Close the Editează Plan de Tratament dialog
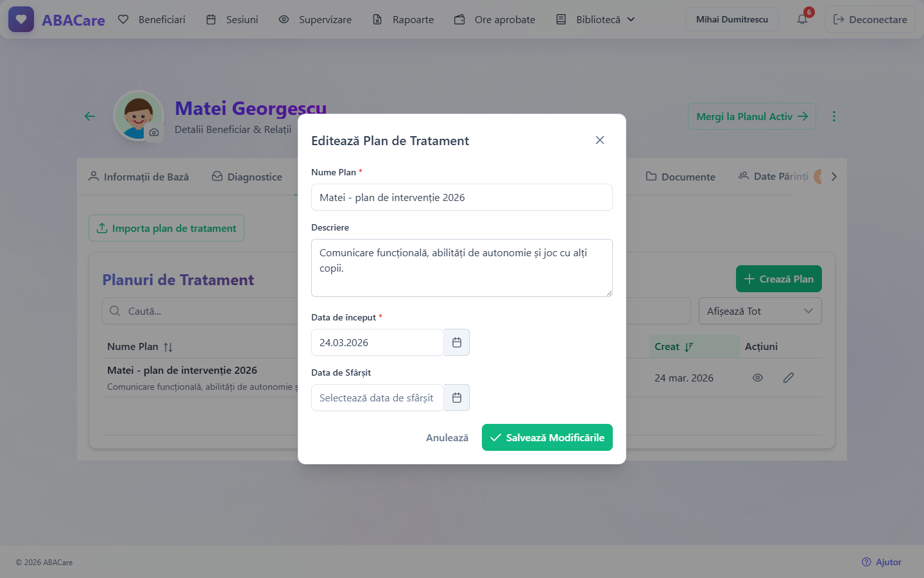The width and height of the screenshot is (924, 578). [600, 140]
